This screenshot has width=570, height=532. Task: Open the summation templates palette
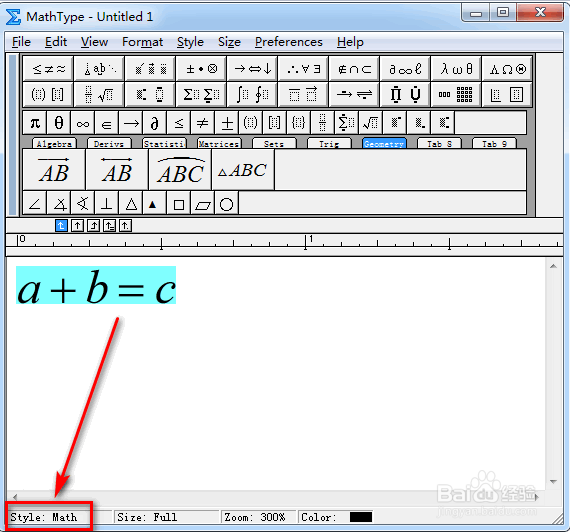pyautogui.click(x=201, y=95)
